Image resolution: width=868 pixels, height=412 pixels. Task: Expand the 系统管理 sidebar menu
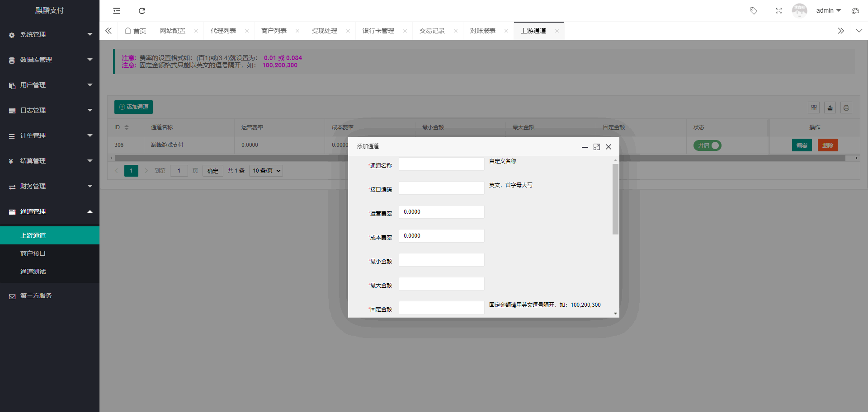50,34
